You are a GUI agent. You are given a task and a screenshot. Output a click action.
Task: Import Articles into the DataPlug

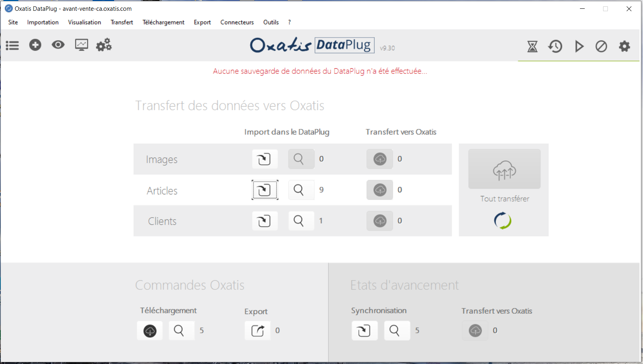[265, 190]
